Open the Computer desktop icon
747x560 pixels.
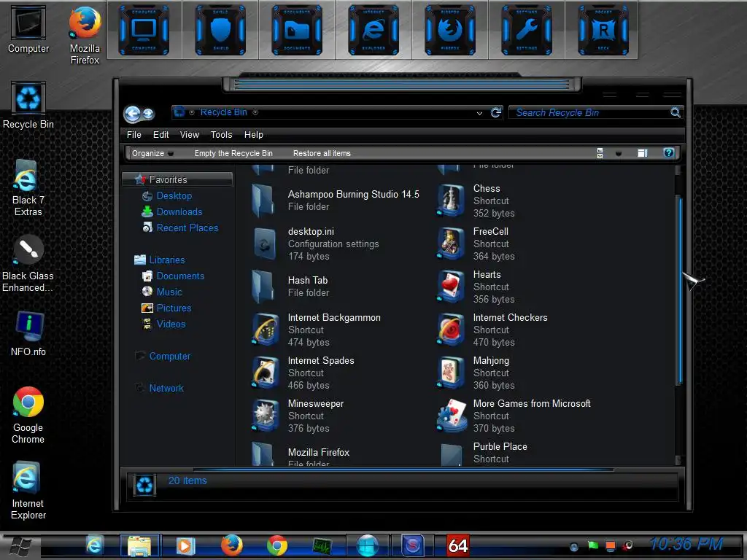tap(28, 29)
